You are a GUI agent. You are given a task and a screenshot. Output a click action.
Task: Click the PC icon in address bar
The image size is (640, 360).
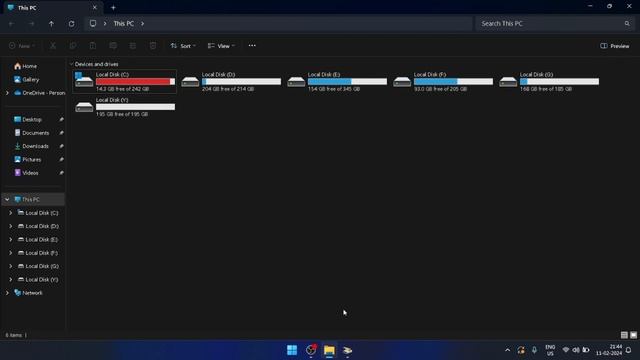pyautogui.click(x=93, y=24)
